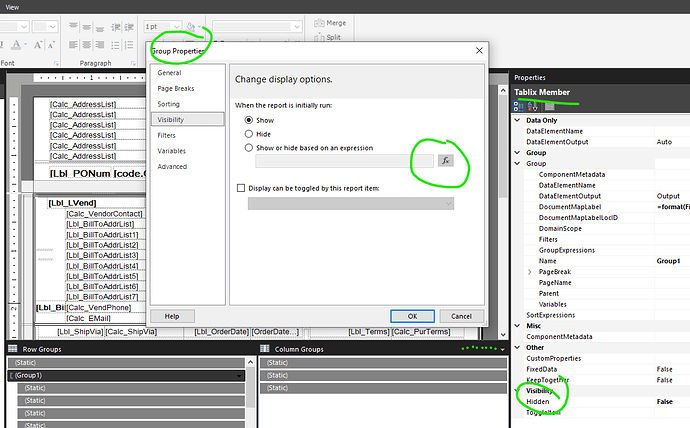Expand the PageBreak property
This screenshot has height=428, width=690.
[x=530, y=272]
